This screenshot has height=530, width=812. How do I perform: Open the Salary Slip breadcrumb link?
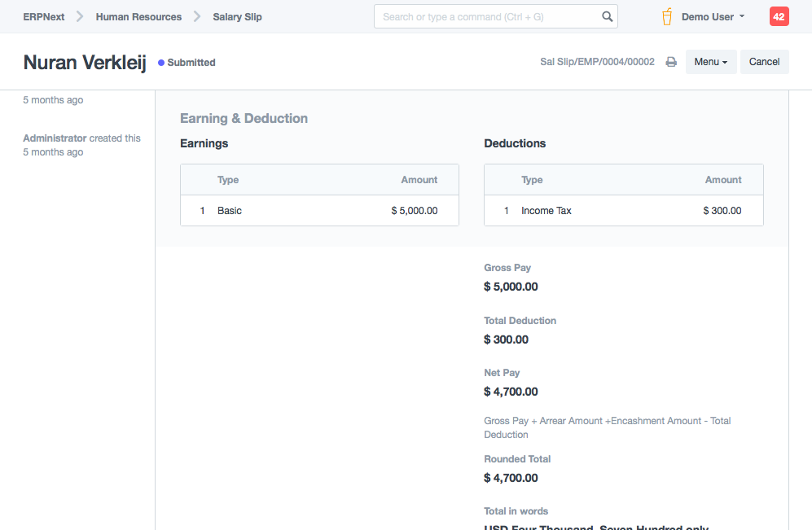[x=237, y=16]
